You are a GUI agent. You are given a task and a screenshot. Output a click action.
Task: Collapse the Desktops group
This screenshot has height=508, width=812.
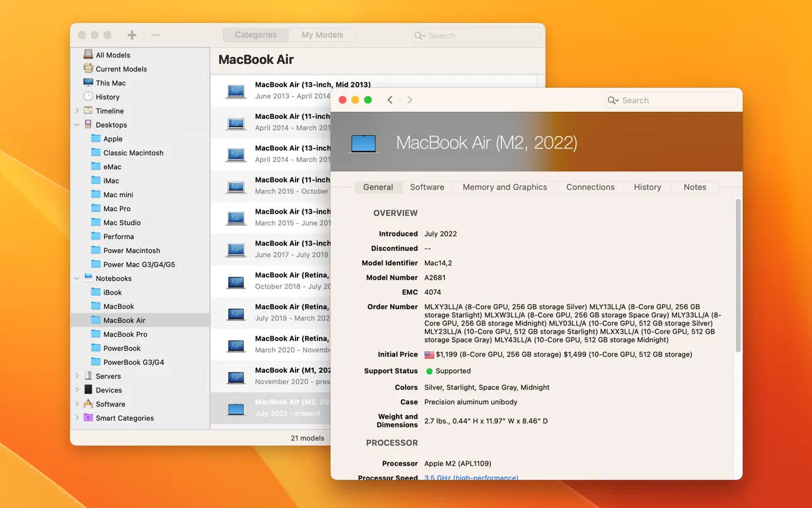click(77, 124)
